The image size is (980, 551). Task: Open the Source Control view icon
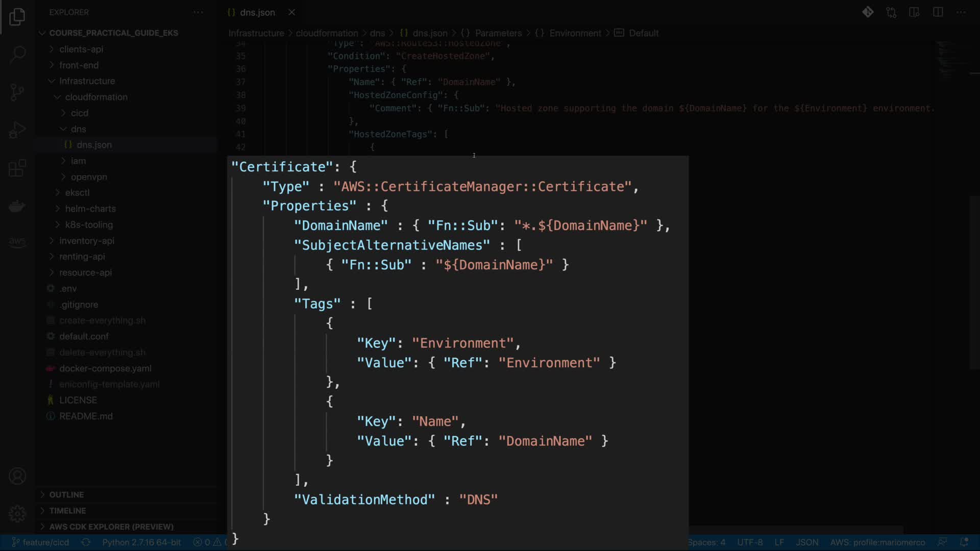coord(17,92)
